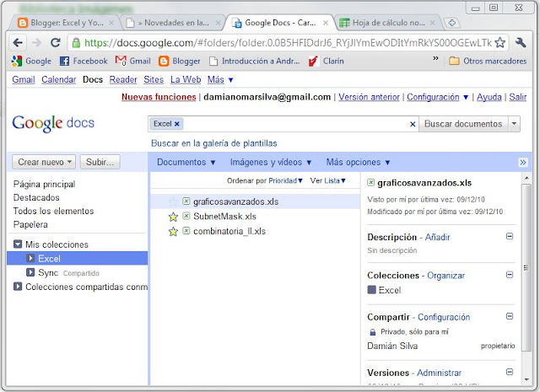Open the Chrome wrench settings menu
Image resolution: width=540 pixels, height=392 pixels.
(x=521, y=43)
